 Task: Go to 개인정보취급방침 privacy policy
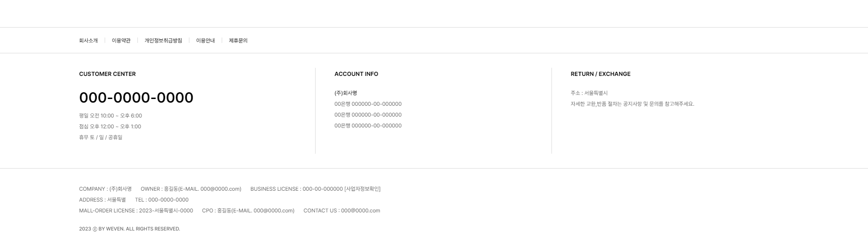point(163,41)
